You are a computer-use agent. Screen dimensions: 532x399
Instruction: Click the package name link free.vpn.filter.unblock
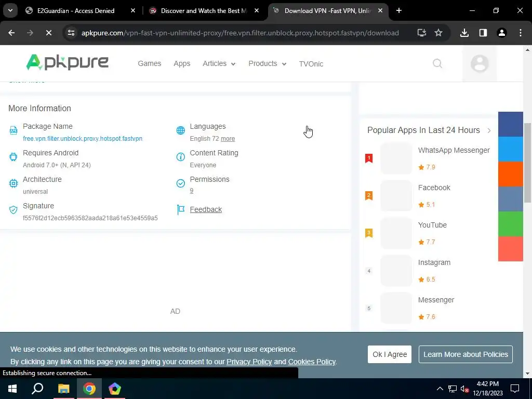point(83,138)
